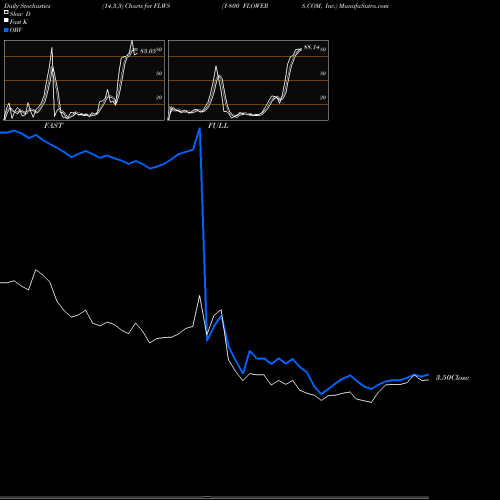Click the 'FAST' chart label
The height and width of the screenshot is (500, 500).
click(53, 126)
